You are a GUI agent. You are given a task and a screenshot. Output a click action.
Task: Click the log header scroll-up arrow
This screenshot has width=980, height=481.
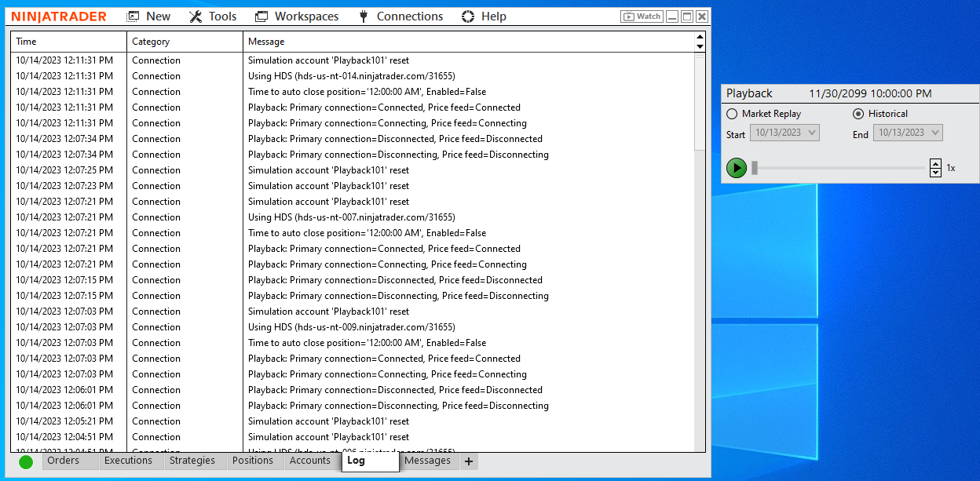point(700,37)
